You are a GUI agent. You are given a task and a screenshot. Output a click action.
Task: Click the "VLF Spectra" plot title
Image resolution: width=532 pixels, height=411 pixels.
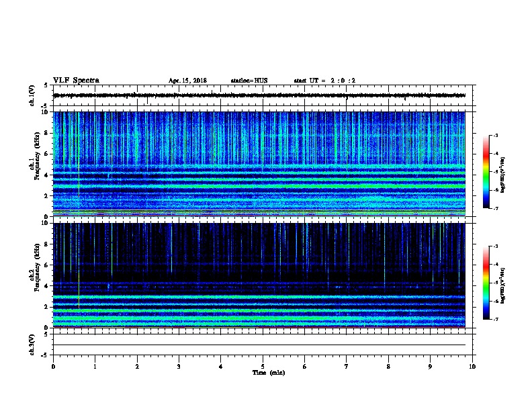click(x=76, y=81)
